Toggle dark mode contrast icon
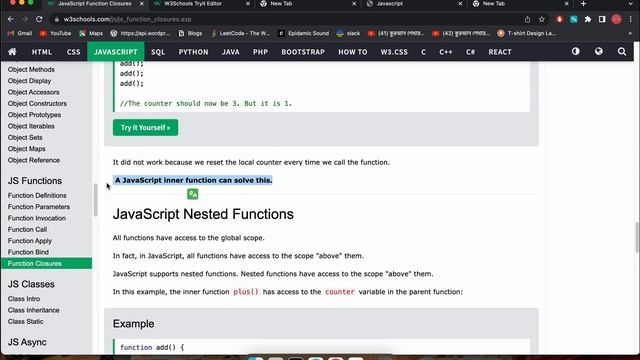 (576, 51)
